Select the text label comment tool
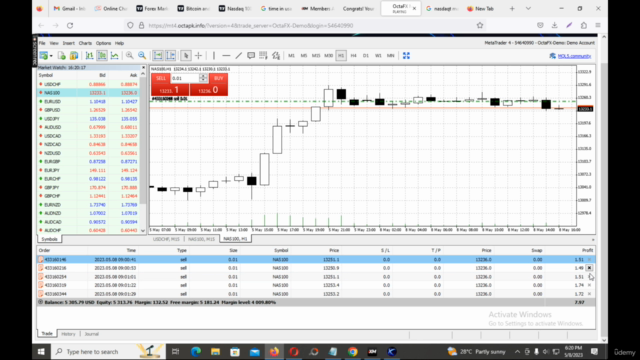 [x=251, y=56]
